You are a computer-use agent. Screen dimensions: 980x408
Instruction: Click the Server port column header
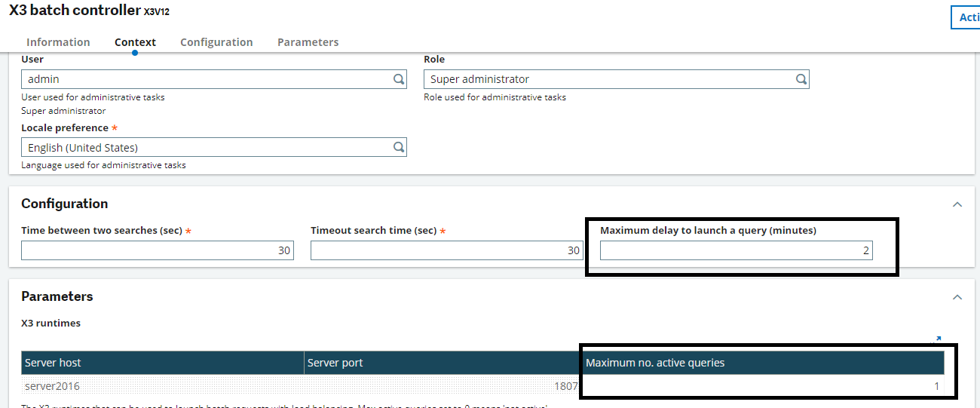tap(443, 363)
